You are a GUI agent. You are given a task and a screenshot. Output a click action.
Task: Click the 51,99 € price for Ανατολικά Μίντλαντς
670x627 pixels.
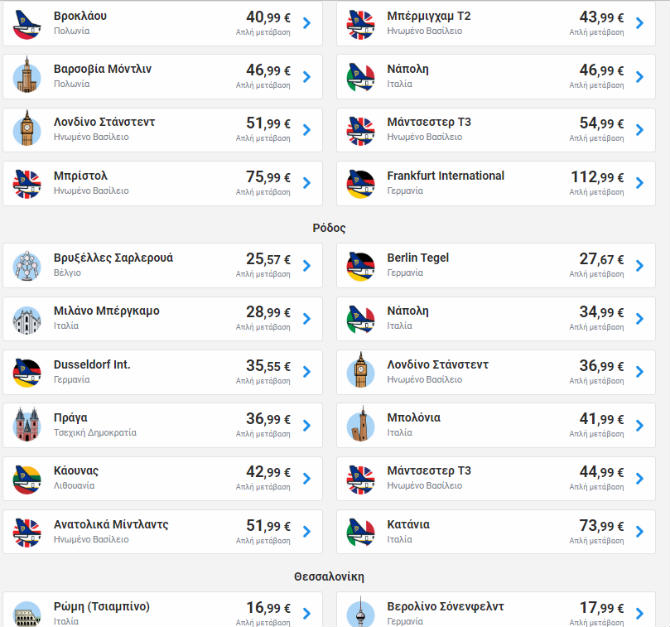(268, 526)
